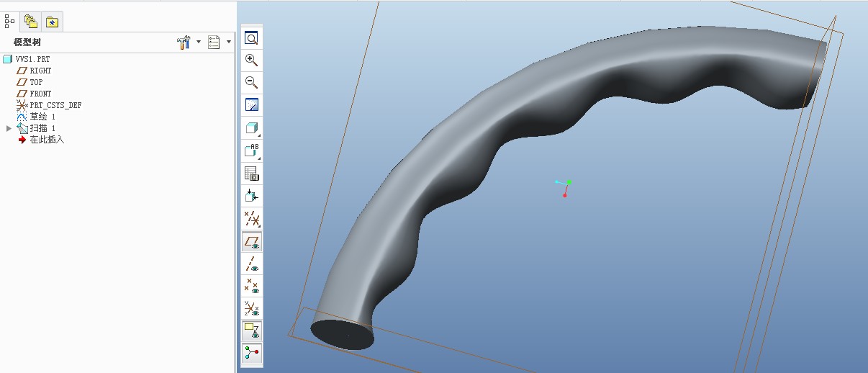The width and height of the screenshot is (868, 373).
Task: Open the View Manager icon
Action: pyautogui.click(x=251, y=173)
